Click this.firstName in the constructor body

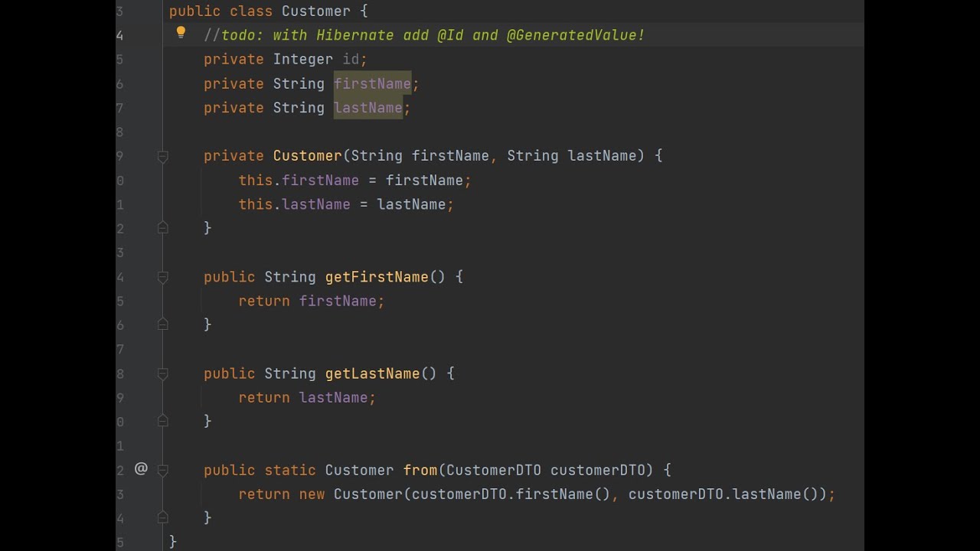[x=299, y=180]
